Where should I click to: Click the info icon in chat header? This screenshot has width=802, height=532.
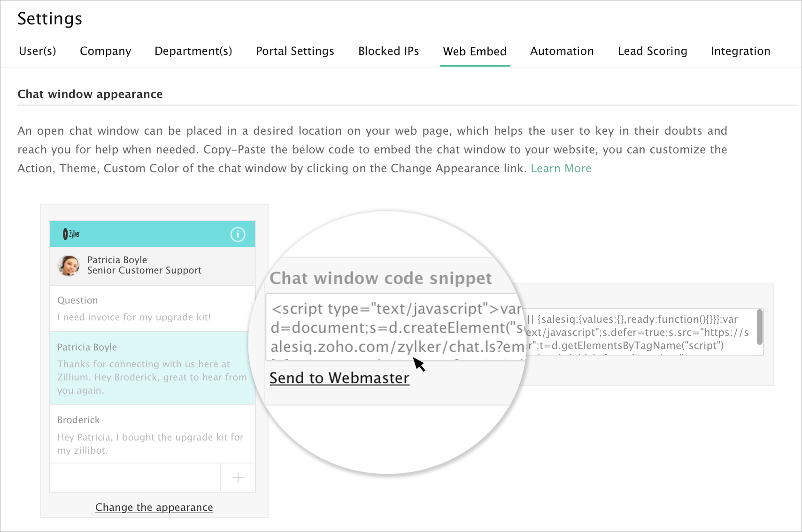pyautogui.click(x=238, y=234)
